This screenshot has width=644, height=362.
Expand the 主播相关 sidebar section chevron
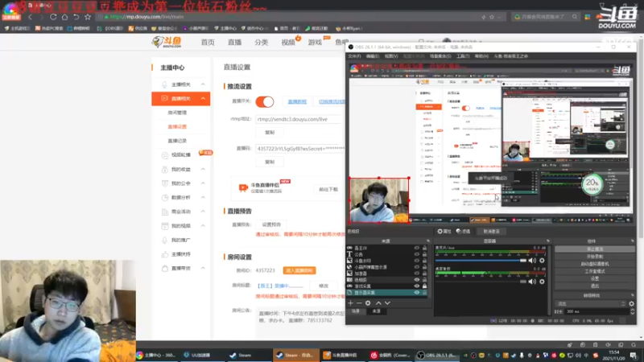click(203, 84)
